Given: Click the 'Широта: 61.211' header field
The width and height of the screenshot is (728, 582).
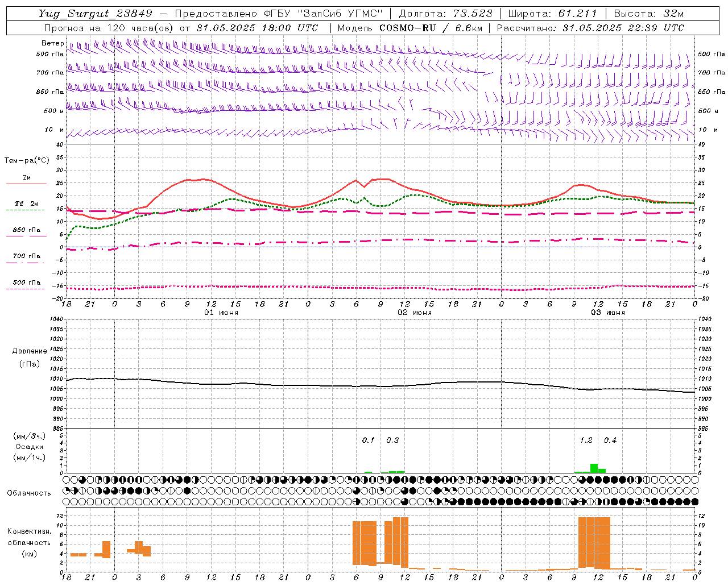Looking at the screenshot, I should coord(552,14).
